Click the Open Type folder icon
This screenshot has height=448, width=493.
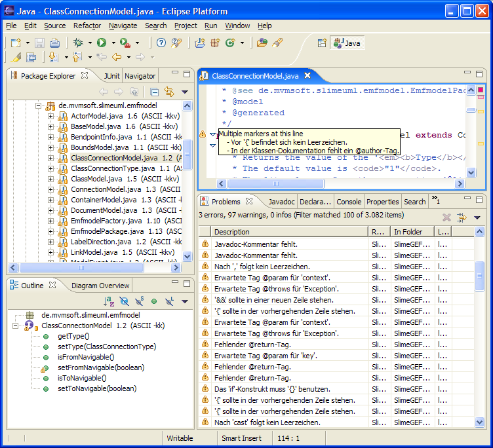click(262, 43)
